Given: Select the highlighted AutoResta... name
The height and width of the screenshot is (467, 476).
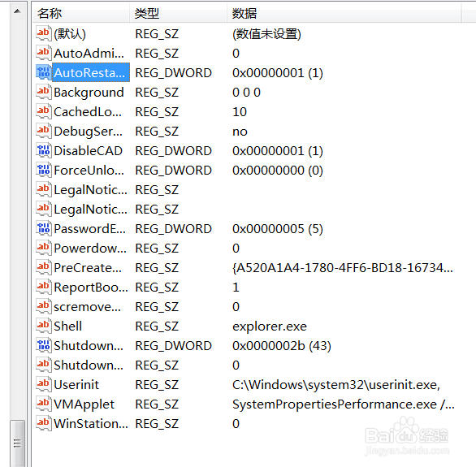Looking at the screenshot, I should point(91,72).
